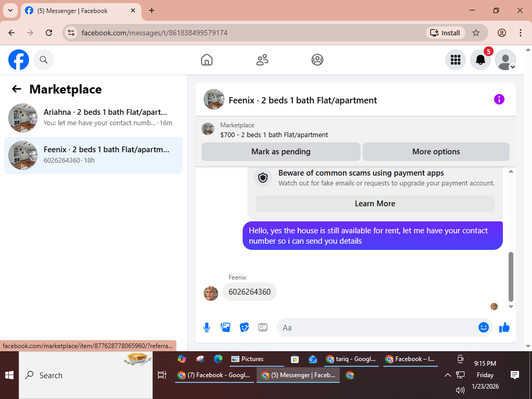Click the shield scam warning icon
Viewport: 532px width, 399px height.
pos(263,178)
